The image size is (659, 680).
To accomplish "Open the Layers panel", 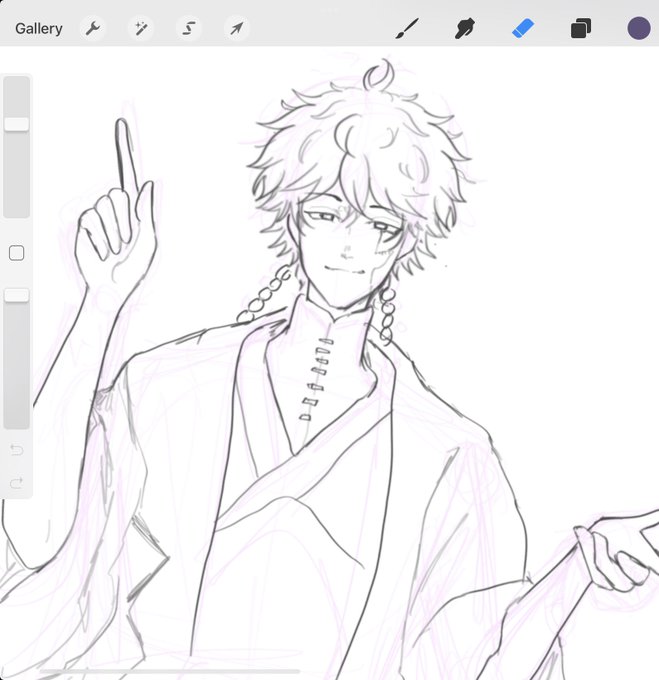I will [x=581, y=29].
